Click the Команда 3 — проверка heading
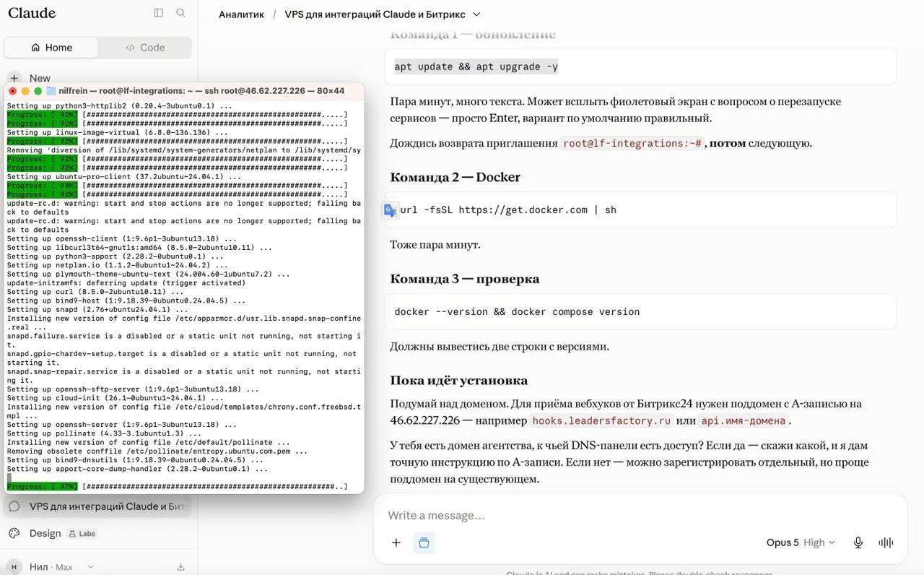Image resolution: width=924 pixels, height=575 pixels. coord(464,279)
